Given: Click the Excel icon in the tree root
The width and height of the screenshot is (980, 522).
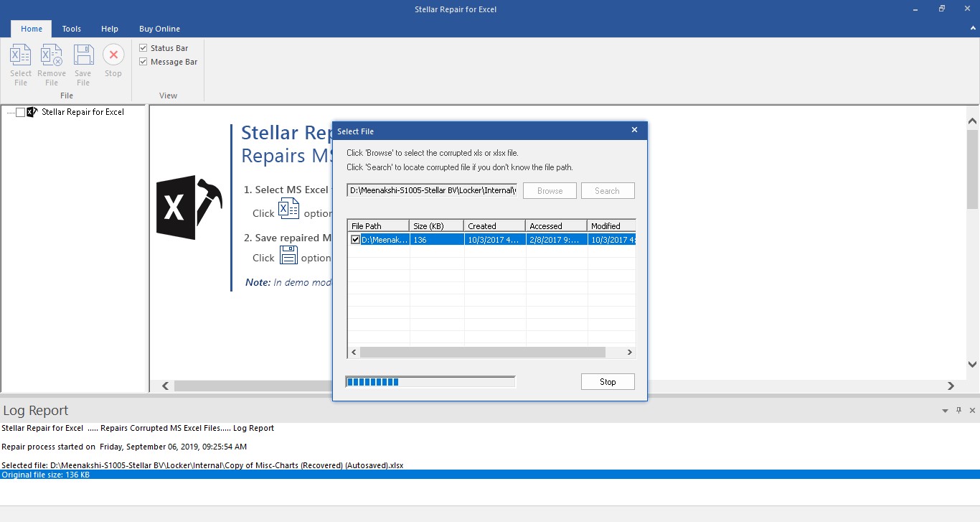Looking at the screenshot, I should click(32, 112).
